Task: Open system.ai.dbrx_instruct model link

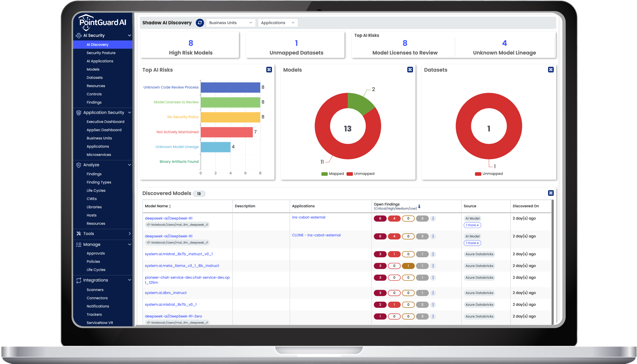Action: [x=166, y=293]
